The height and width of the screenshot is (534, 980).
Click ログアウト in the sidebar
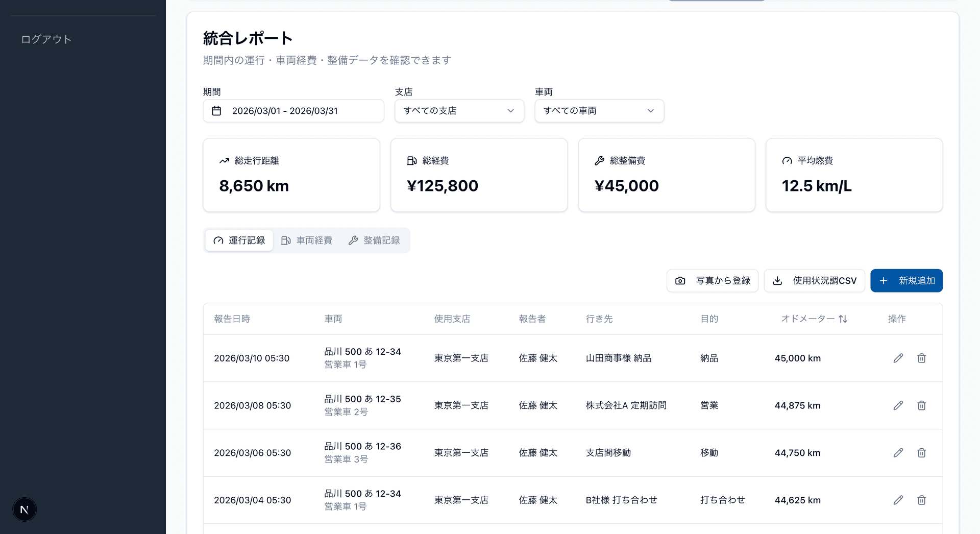[x=45, y=39]
